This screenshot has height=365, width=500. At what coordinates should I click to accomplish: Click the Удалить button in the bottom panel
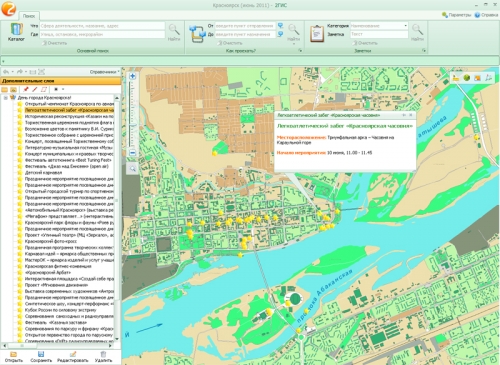103,357
